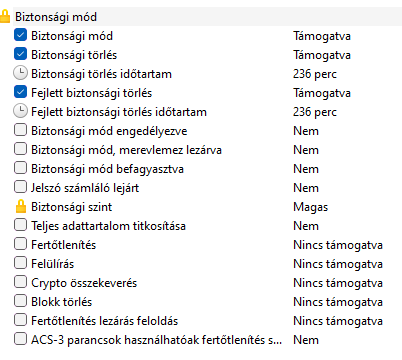Check the Biztonsági mód, merevlemez lezárva box
This screenshot has width=402, height=360.
point(20,149)
